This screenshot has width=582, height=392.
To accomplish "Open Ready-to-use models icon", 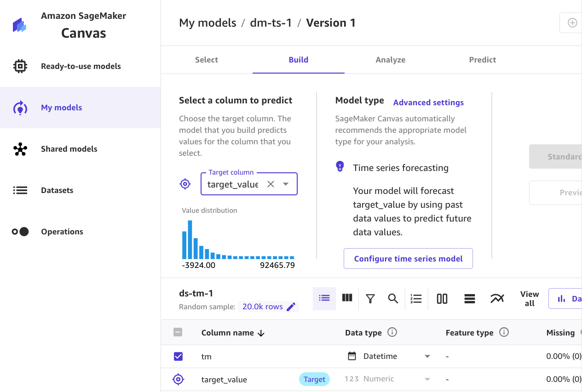I will pos(20,66).
